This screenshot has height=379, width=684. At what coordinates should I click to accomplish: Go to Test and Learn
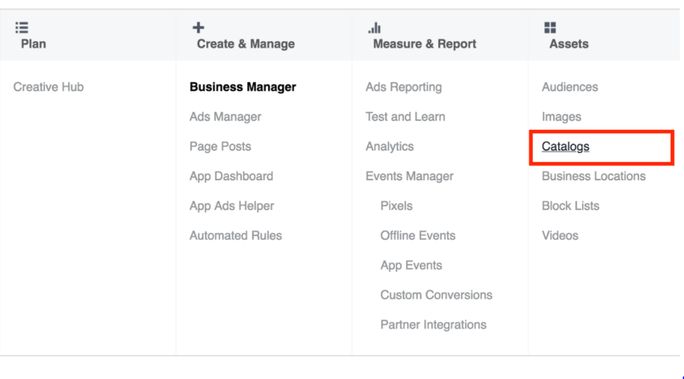405,117
